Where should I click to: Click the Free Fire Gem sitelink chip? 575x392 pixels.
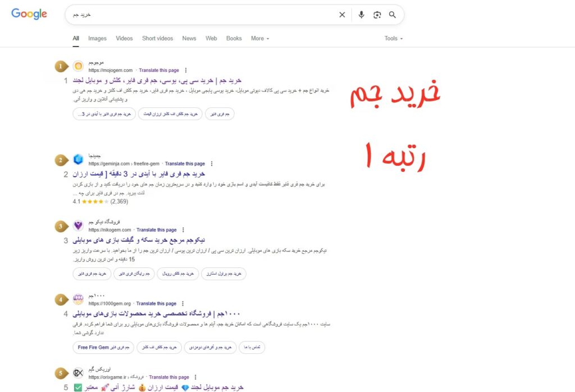[103, 347]
